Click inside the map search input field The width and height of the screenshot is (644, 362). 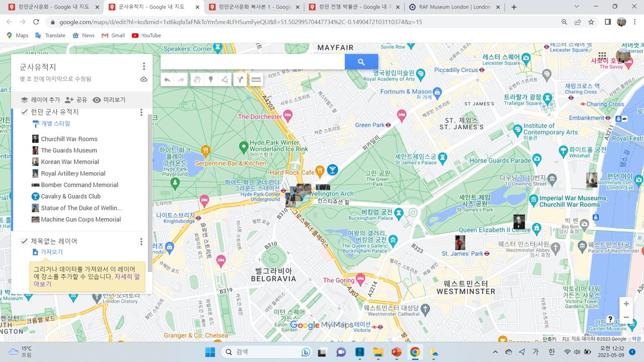pos(252,62)
